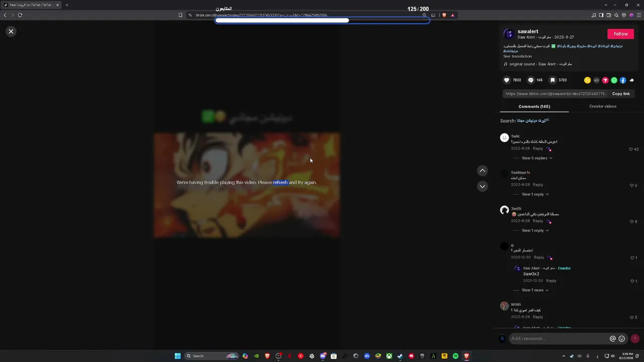Image resolution: width=644 pixels, height=362 pixels.
Task: Switch to the Comments (145) tab
Action: 534,107
